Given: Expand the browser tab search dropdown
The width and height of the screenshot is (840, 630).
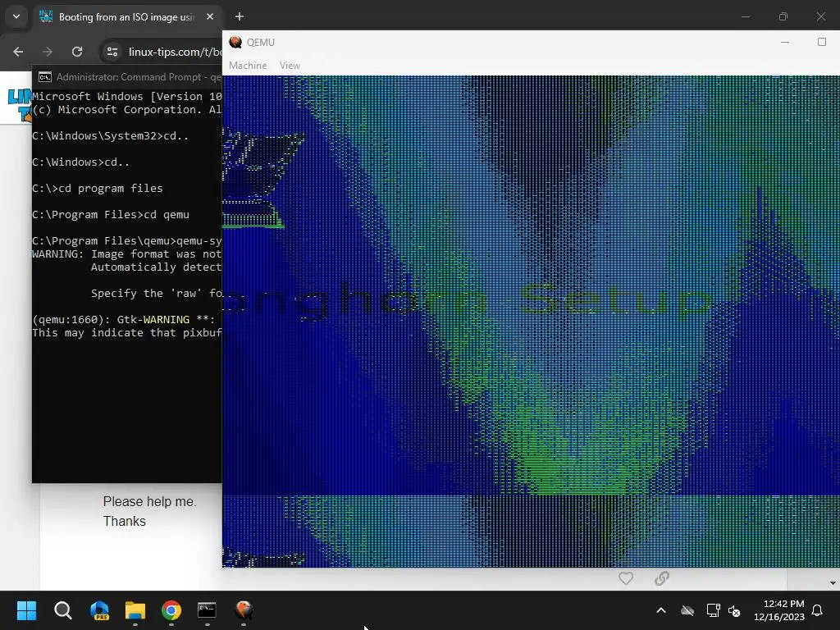Looking at the screenshot, I should (x=16, y=16).
